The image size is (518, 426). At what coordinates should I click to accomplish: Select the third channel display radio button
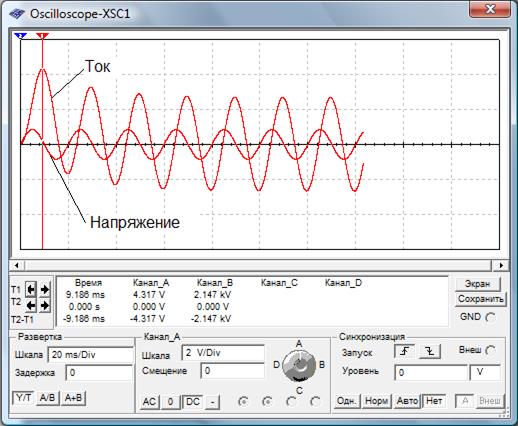[291, 402]
